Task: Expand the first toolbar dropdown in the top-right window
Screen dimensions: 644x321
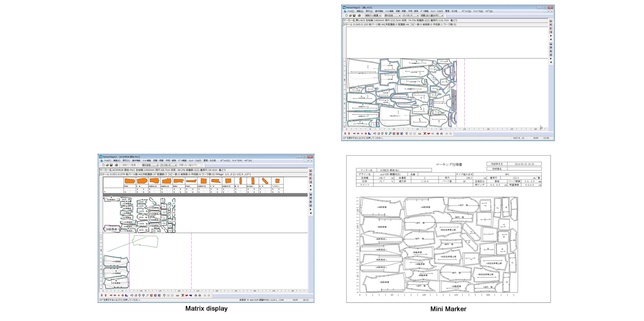Action: coord(373,16)
